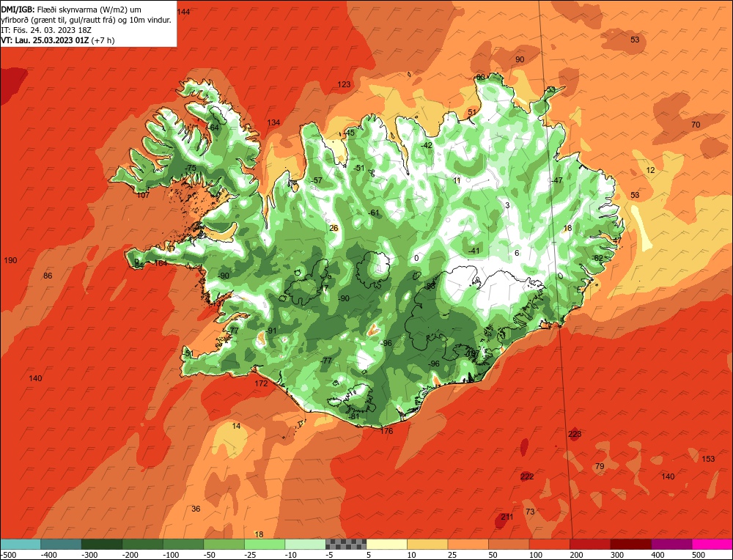Click the map value 73 near the bottom
This screenshot has width=733, height=560.
(530, 512)
